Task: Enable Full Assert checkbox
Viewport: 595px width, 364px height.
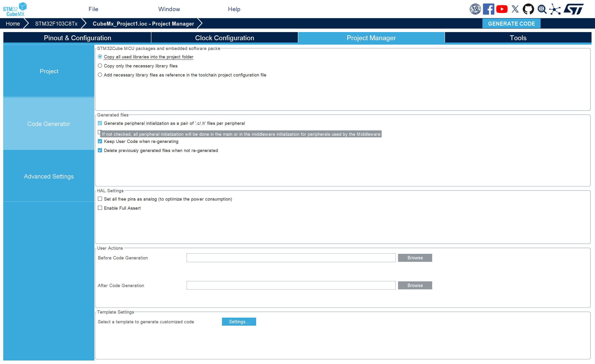Action: 100,208
